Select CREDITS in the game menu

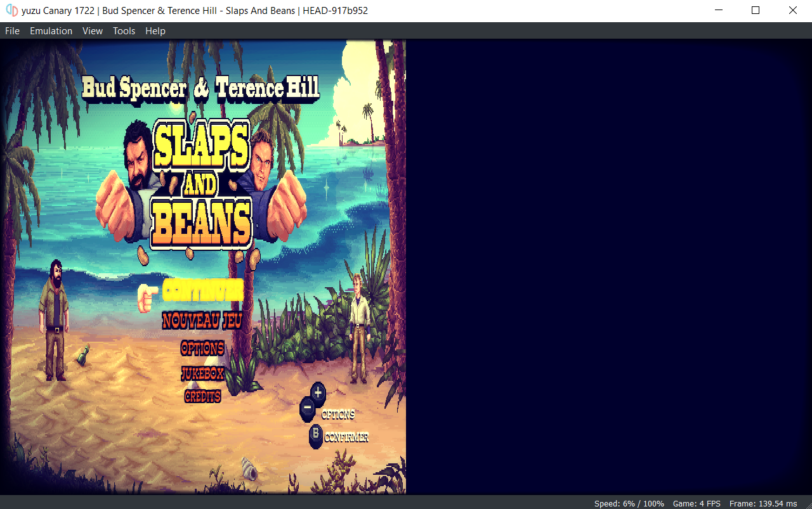click(x=202, y=396)
